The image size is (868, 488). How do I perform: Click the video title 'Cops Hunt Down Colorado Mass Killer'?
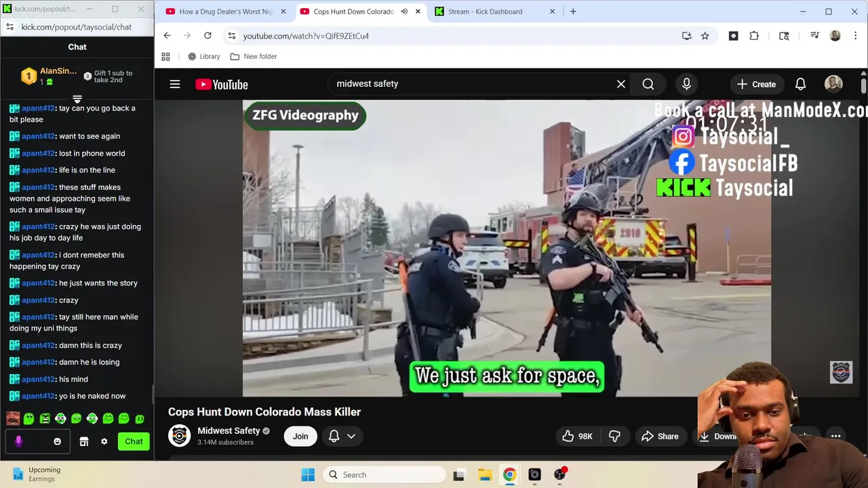coord(264,412)
